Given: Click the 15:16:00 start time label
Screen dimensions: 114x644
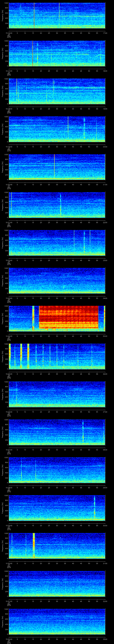Looking at the screenshot, I should [9, 33].
